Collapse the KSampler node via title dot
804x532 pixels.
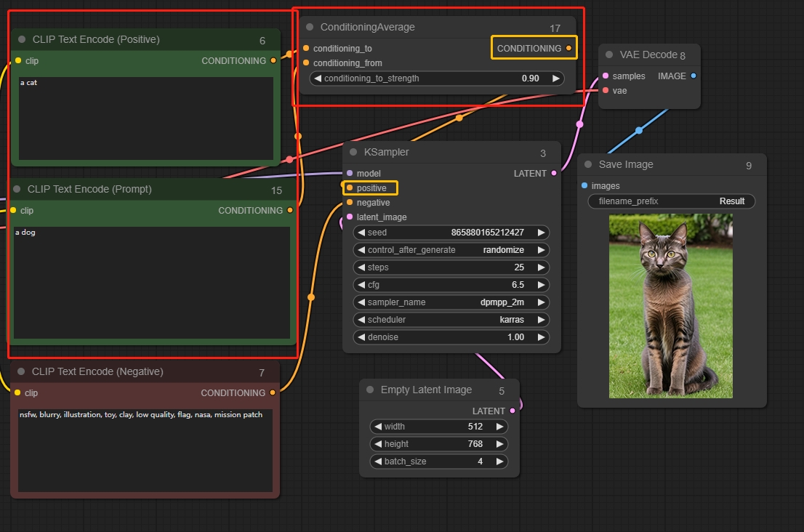[x=353, y=153]
